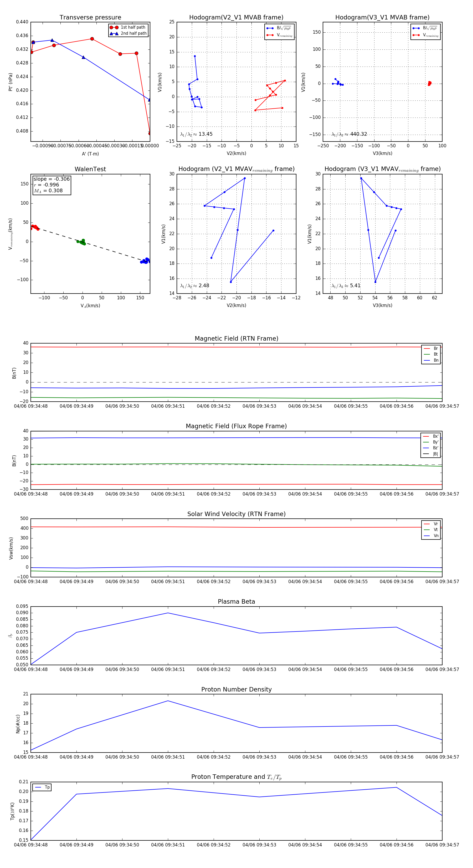Click eigenvalue ratio text '13.45'
Viewport: 473px width, 868px height.
point(205,134)
